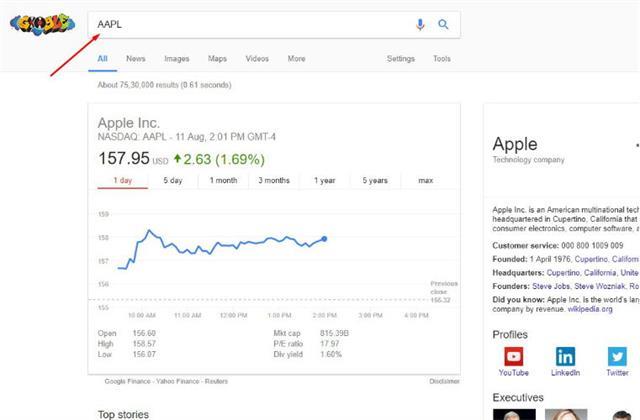This screenshot has height=420, width=640.
Task: Click the microphone voice search icon
Action: (420, 25)
